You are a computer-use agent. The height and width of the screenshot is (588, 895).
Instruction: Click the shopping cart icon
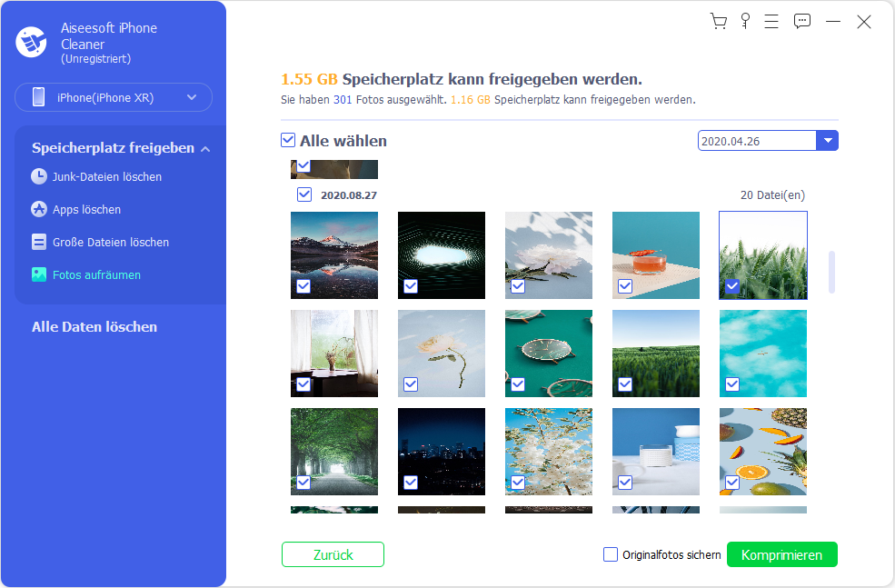point(718,21)
